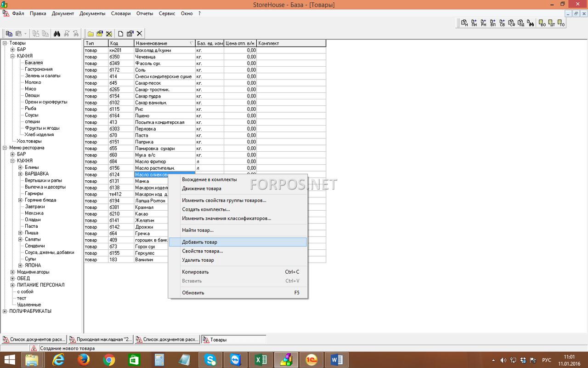
Task: Switch to 'Приходная накладная' document tab
Action: click(x=101, y=339)
